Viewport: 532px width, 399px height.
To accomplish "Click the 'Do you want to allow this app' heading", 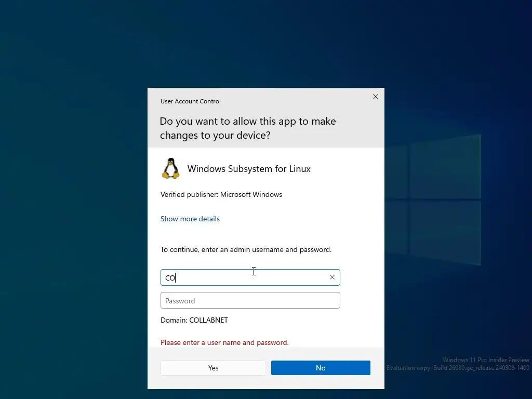I will point(248,128).
